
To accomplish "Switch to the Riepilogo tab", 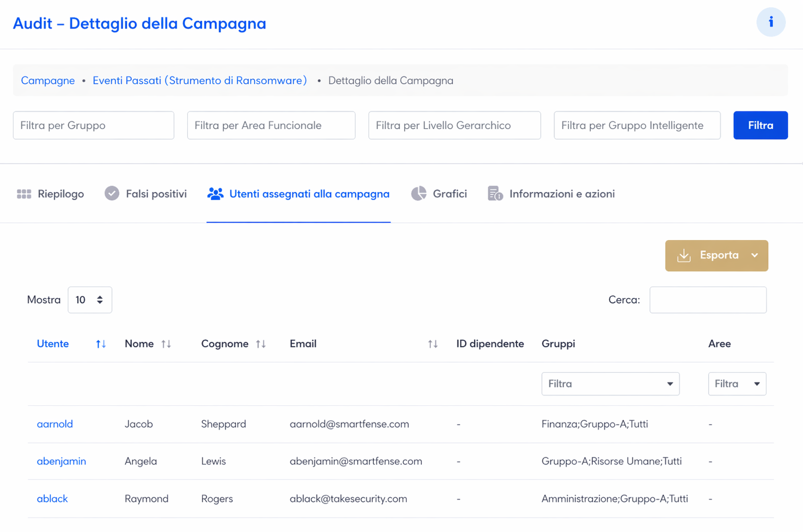I will point(51,194).
